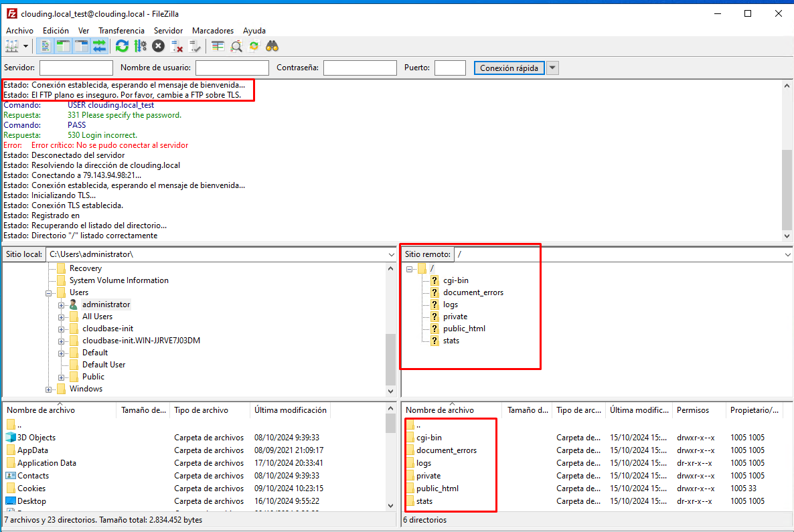794x532 pixels.
Task: Open the Ayuda menu
Action: [254, 31]
